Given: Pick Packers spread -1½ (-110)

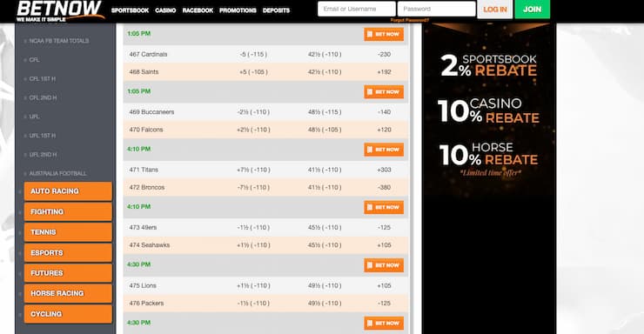Looking at the screenshot, I should (x=253, y=304).
